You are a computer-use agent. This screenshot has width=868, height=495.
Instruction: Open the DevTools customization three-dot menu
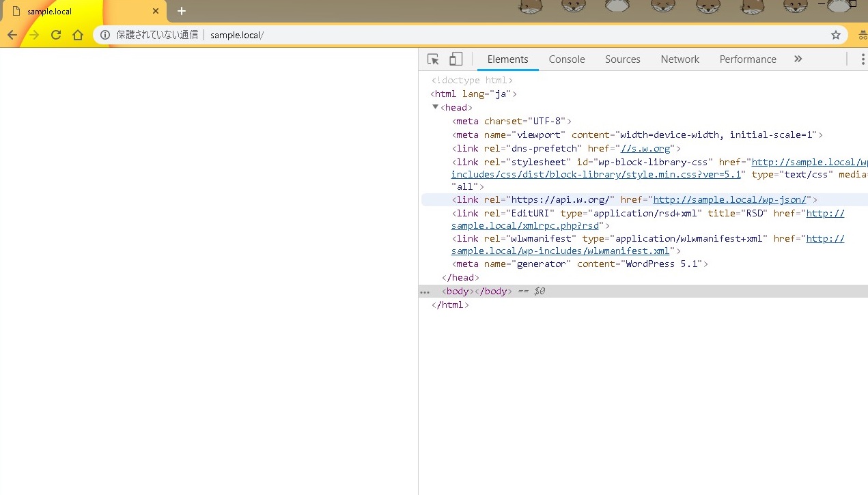pos(863,59)
